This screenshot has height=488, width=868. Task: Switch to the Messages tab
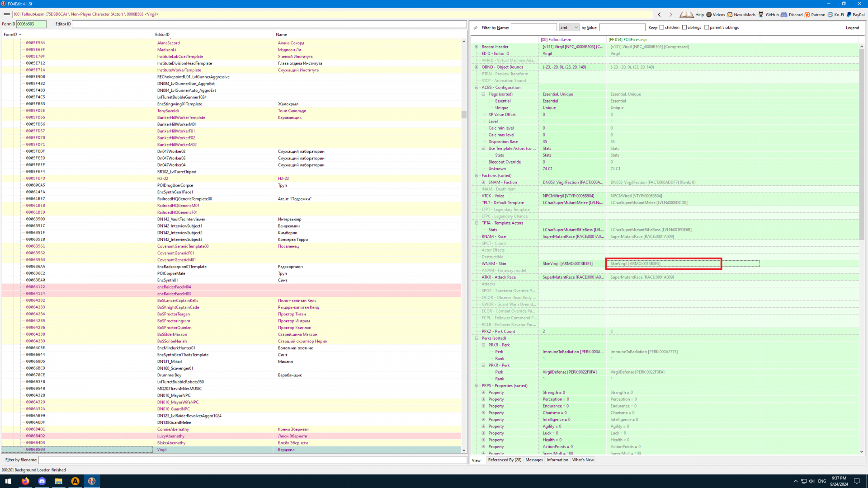[534, 460]
